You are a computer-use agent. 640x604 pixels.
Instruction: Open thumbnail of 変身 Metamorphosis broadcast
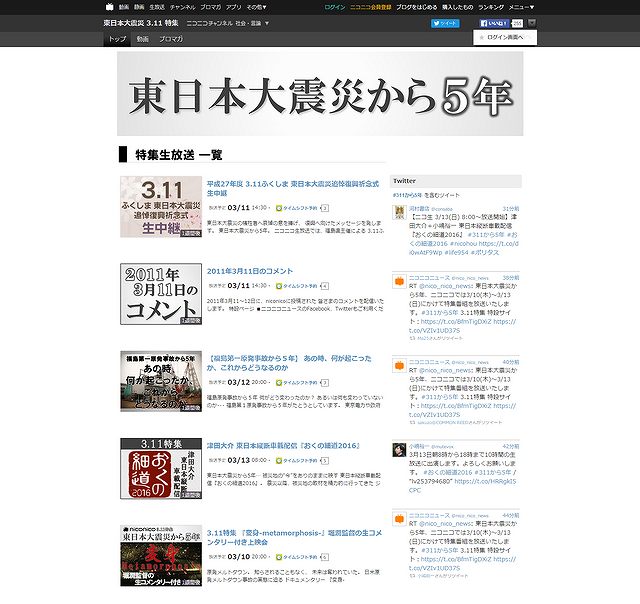pos(161,556)
